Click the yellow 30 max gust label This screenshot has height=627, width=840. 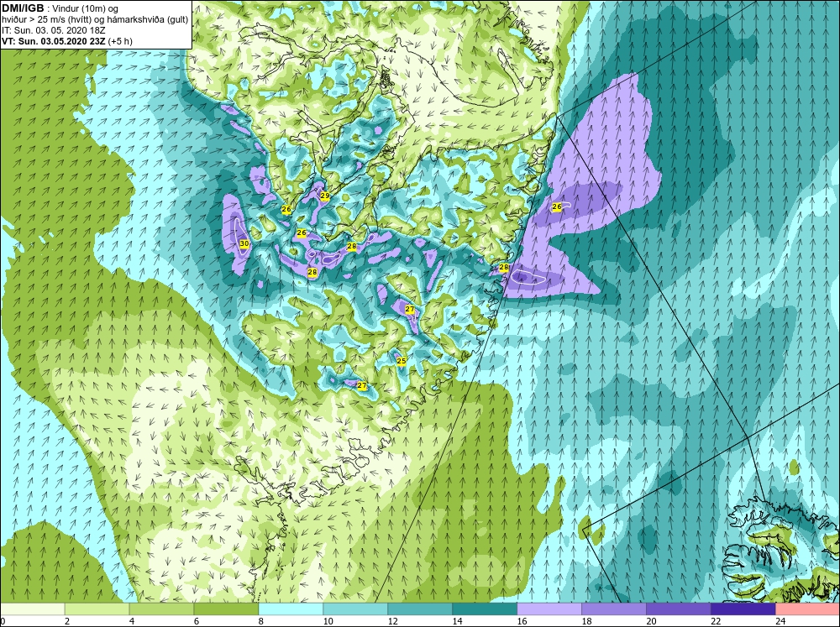coord(244,243)
